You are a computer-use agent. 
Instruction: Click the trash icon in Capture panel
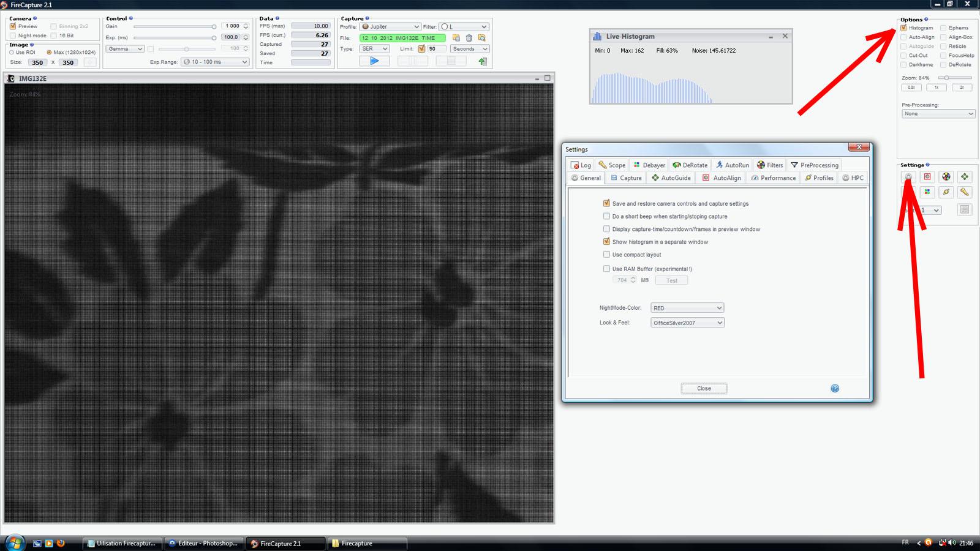click(469, 38)
